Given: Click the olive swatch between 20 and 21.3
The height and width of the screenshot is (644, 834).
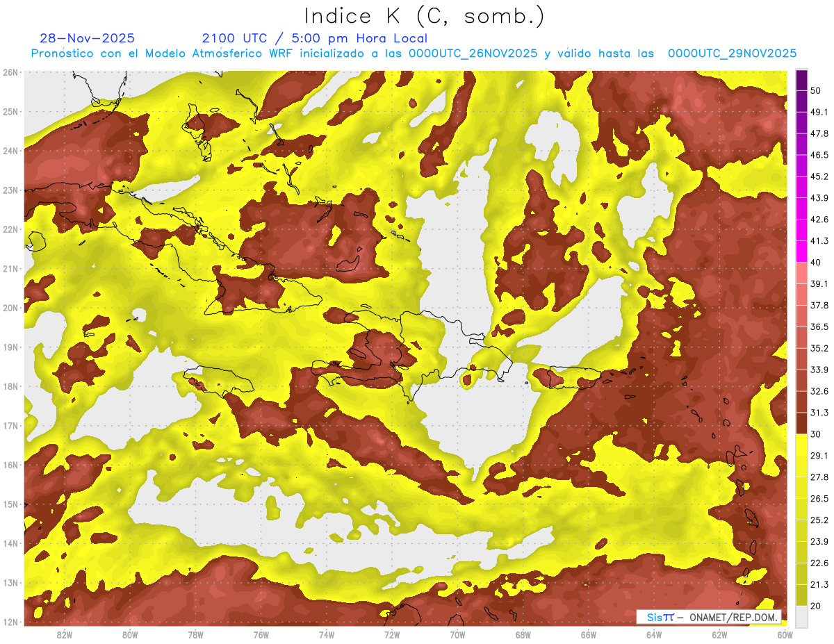Looking at the screenshot, I should (x=801, y=595).
